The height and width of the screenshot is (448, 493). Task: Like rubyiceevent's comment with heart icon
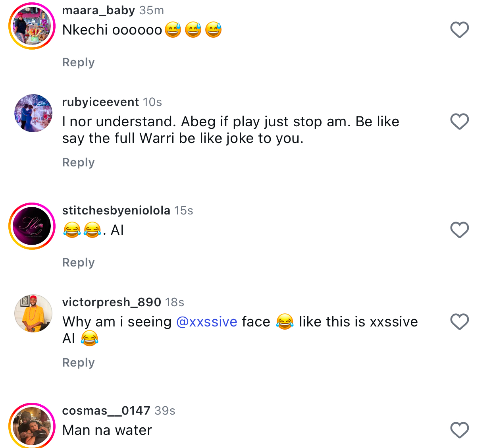coord(460,122)
